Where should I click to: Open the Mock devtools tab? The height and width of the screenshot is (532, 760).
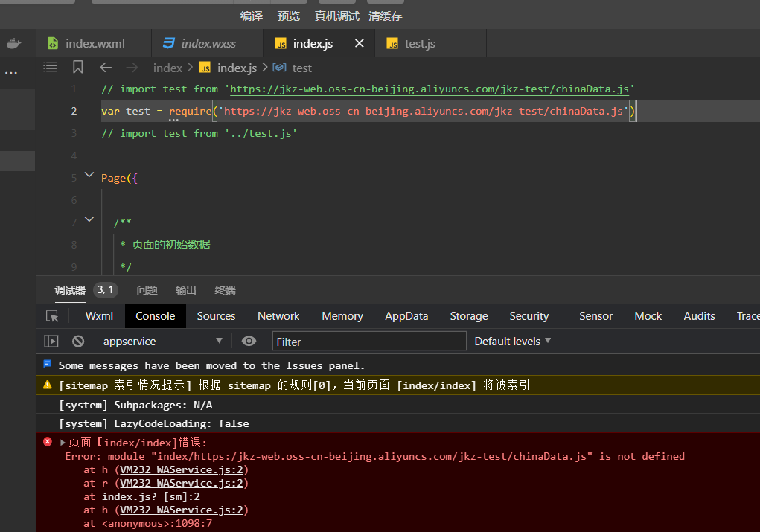click(648, 316)
